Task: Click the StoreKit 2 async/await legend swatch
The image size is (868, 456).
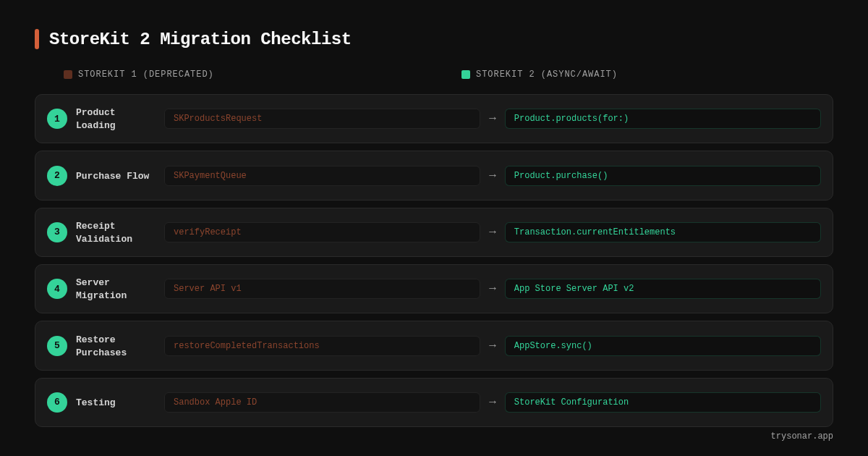Action: pos(466,75)
